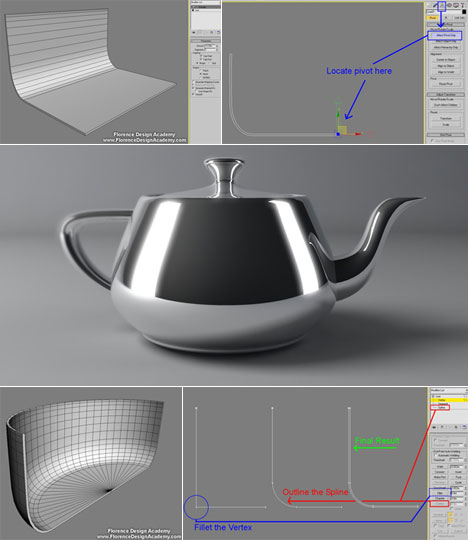The height and width of the screenshot is (540, 468).
Task: Open the Utilities panel hammer icon
Action: click(462, 6)
